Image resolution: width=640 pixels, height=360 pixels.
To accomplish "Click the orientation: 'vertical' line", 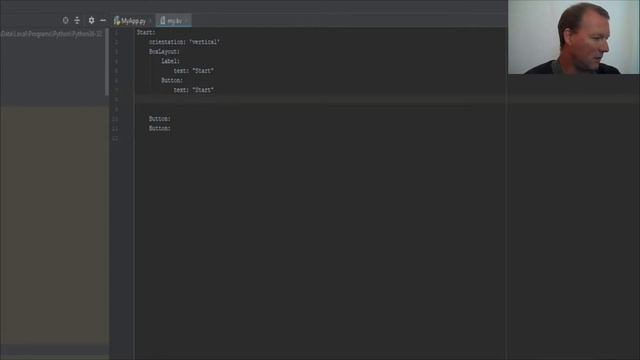I will coord(184,42).
